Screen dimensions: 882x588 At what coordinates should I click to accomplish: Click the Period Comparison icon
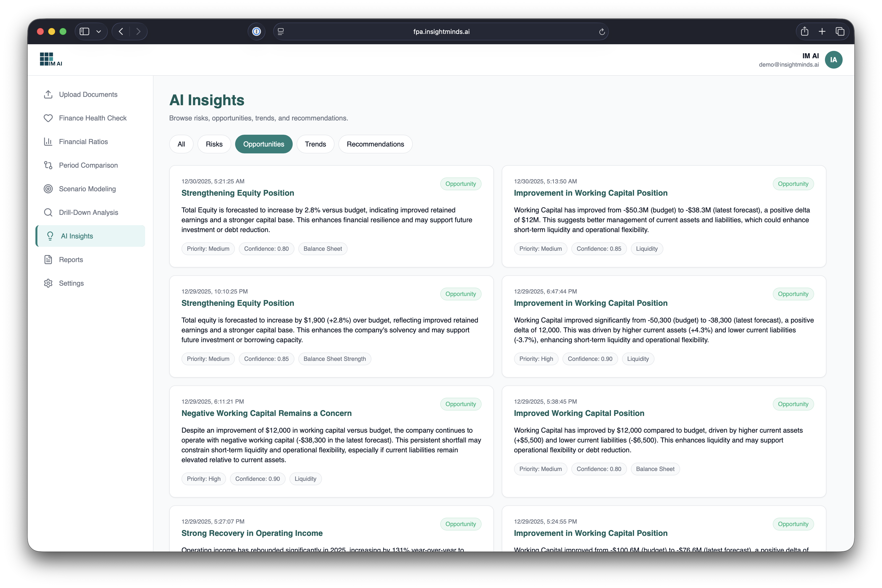(48, 165)
